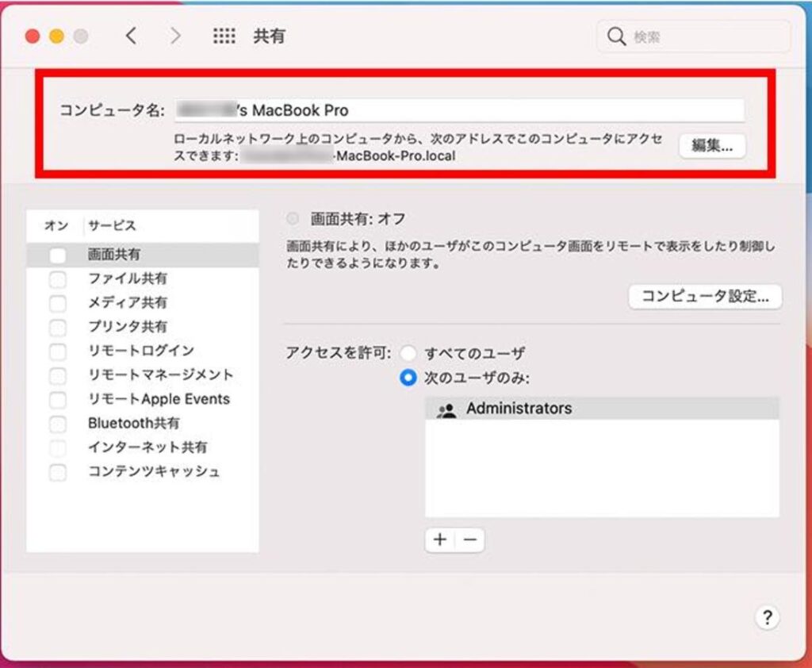
Task: Close the 共有 window
Action: (x=32, y=36)
